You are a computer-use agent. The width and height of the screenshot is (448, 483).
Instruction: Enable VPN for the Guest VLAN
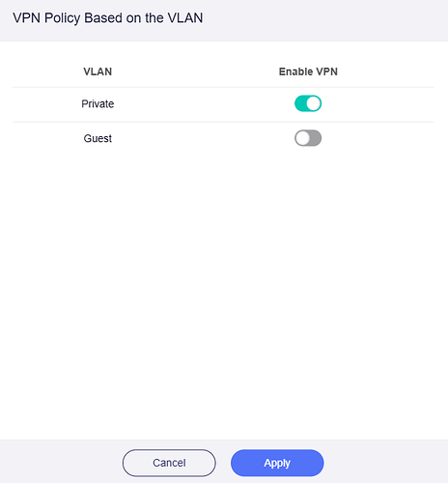308,138
